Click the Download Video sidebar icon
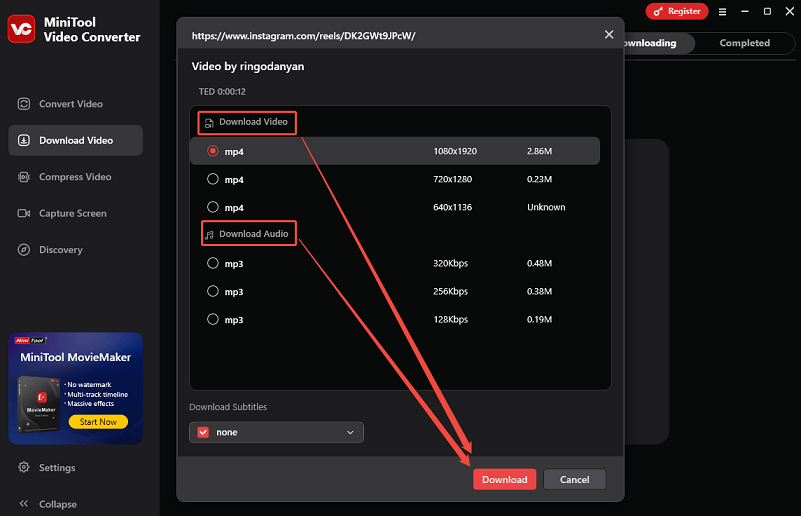Image resolution: width=801 pixels, height=516 pixels. (24, 140)
